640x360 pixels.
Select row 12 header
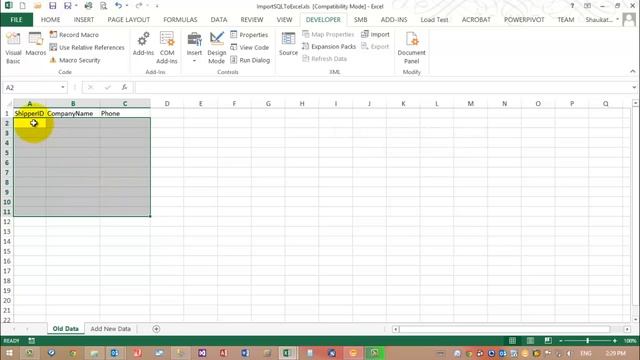7,222
